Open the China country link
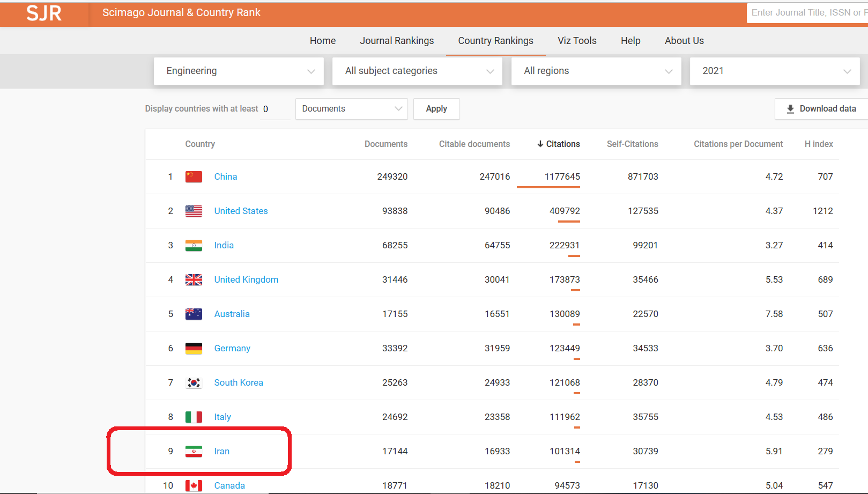 pos(226,176)
